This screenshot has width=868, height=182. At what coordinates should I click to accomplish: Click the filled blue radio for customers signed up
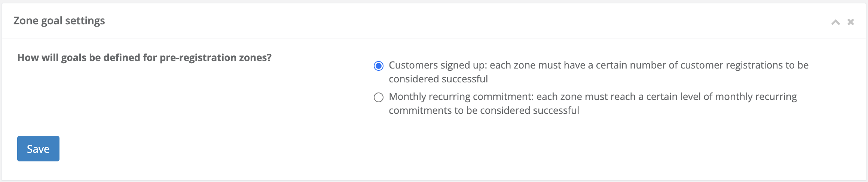pyautogui.click(x=379, y=66)
